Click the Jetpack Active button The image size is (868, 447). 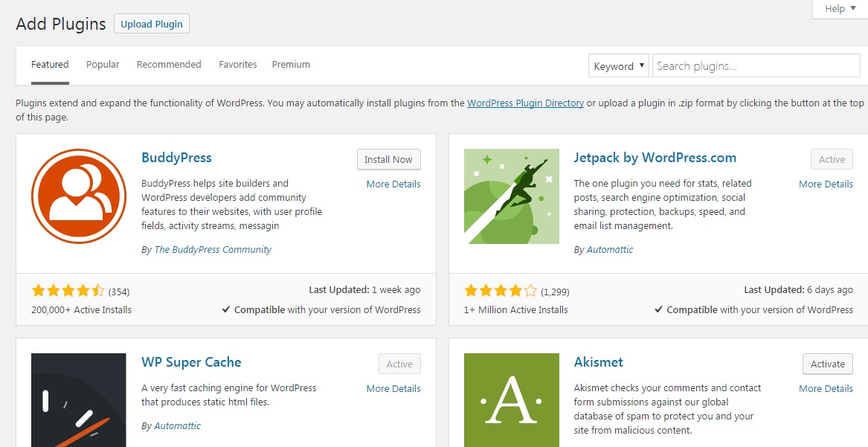[x=832, y=159]
